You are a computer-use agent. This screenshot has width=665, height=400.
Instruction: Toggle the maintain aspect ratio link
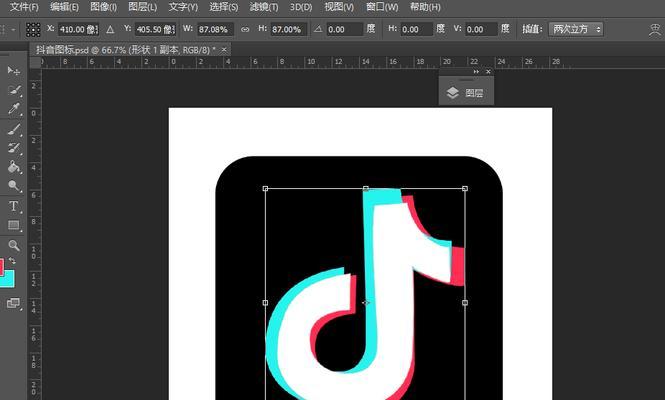(245, 30)
